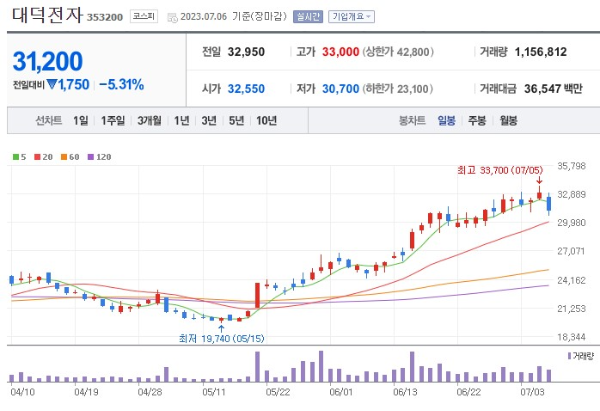The image size is (600, 411).
Task: Select the 3년 line chart period
Action: pos(209,121)
